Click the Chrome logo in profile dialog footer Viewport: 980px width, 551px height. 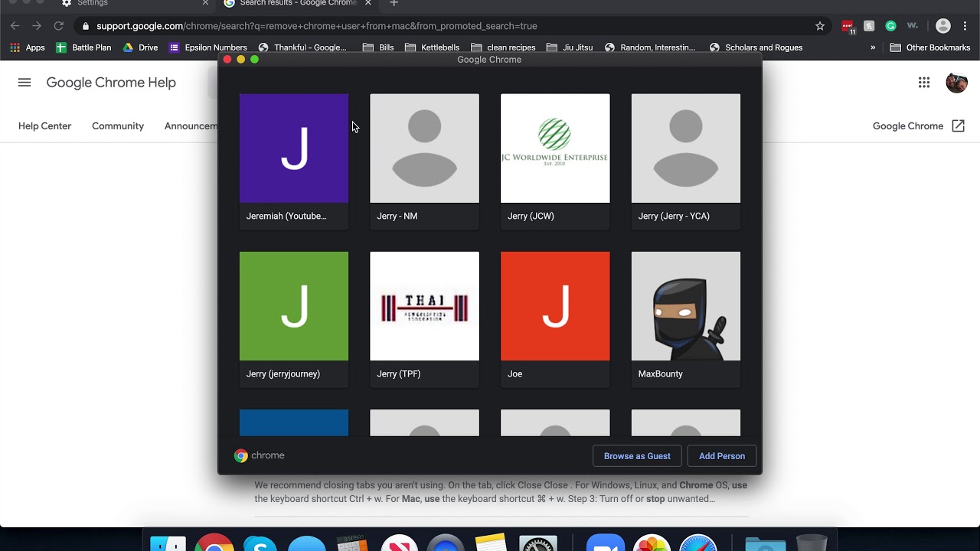(x=241, y=456)
